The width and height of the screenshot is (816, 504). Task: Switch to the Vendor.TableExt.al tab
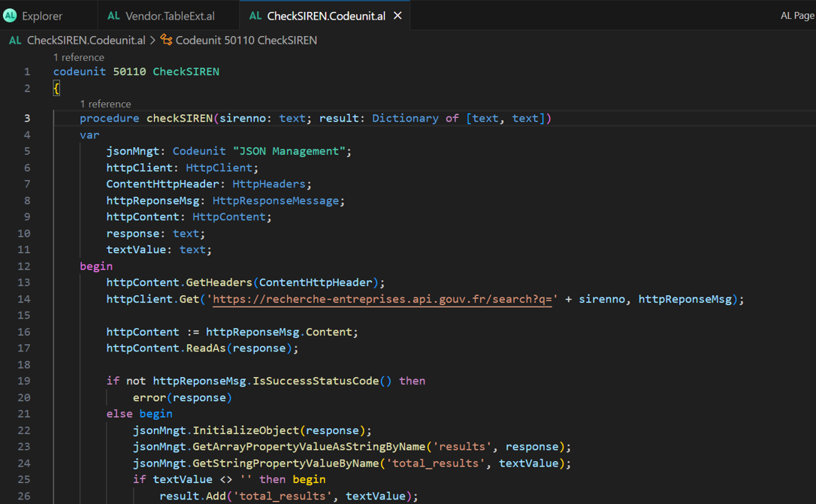pos(169,16)
